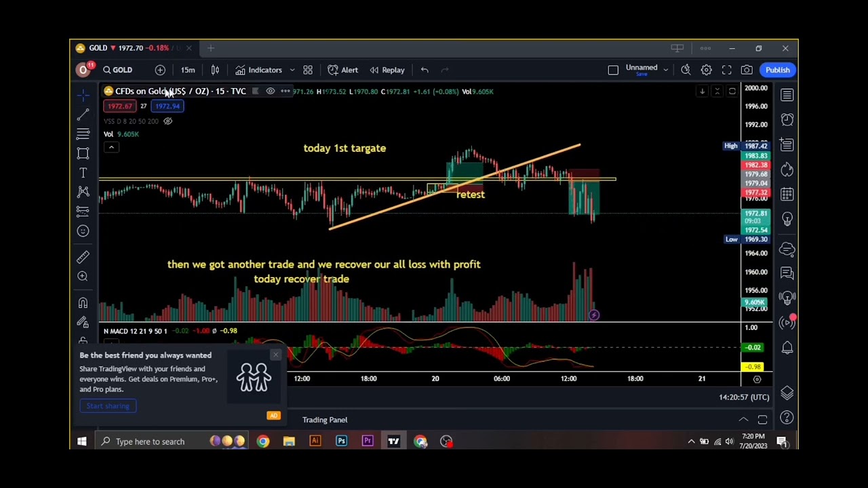Select the trend line drawing tool
Viewport: 868px width, 488px height.
tap(83, 115)
